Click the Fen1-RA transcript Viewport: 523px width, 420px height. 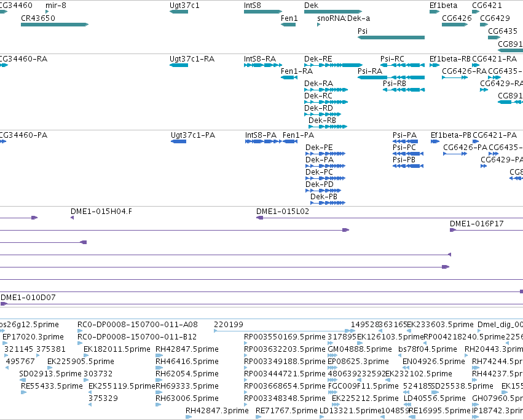[289, 77]
